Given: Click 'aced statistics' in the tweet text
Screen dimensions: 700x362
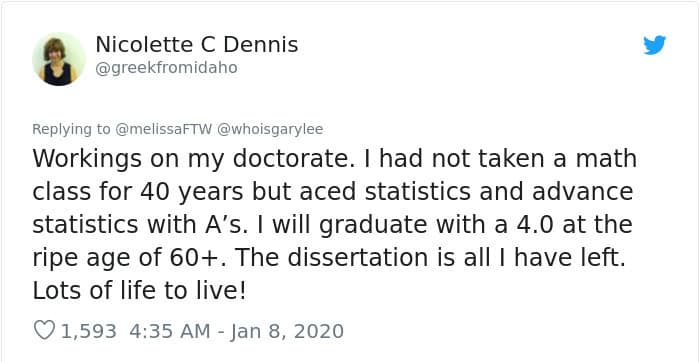Looking at the screenshot, I should 385,192.
